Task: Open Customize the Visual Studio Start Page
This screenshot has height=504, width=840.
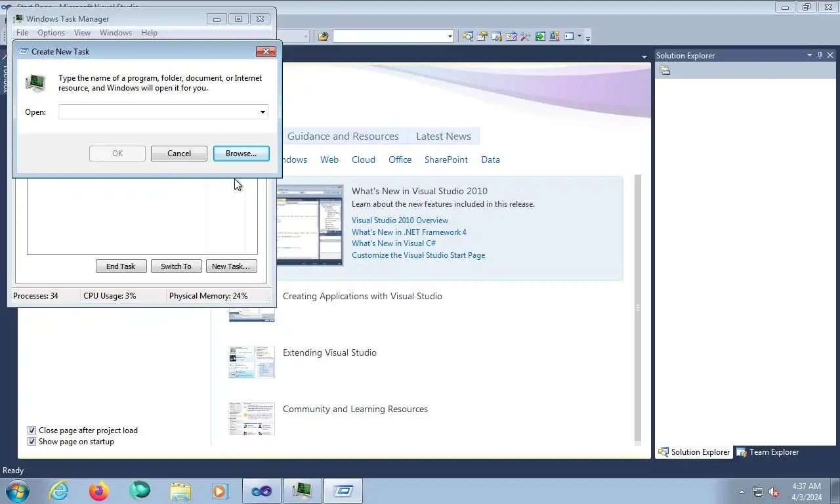Action: tap(418, 255)
